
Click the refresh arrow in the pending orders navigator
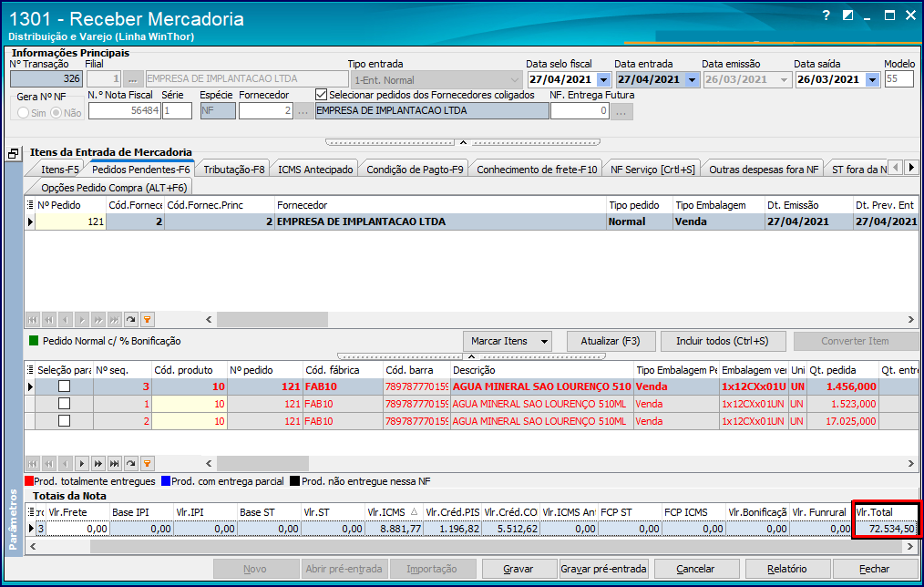pyautogui.click(x=131, y=320)
